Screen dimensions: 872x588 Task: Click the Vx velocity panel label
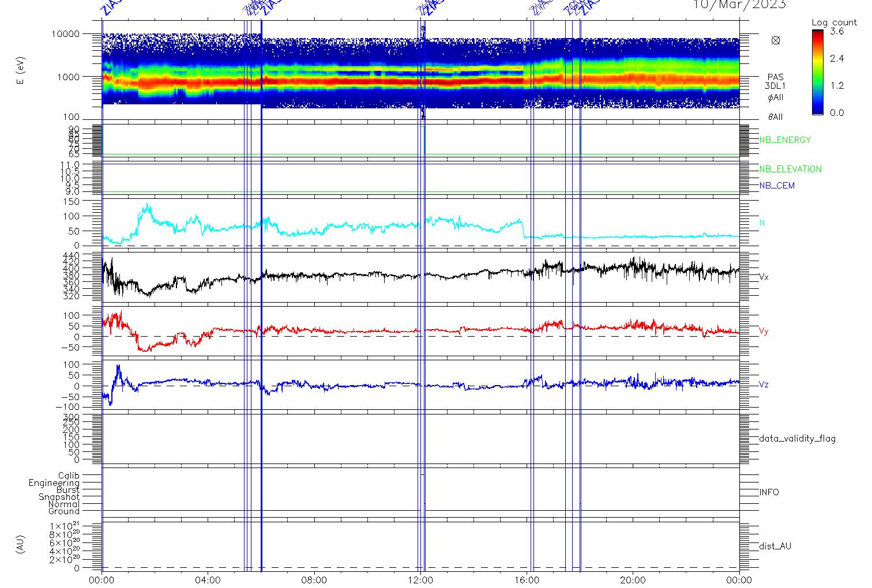coord(764,277)
